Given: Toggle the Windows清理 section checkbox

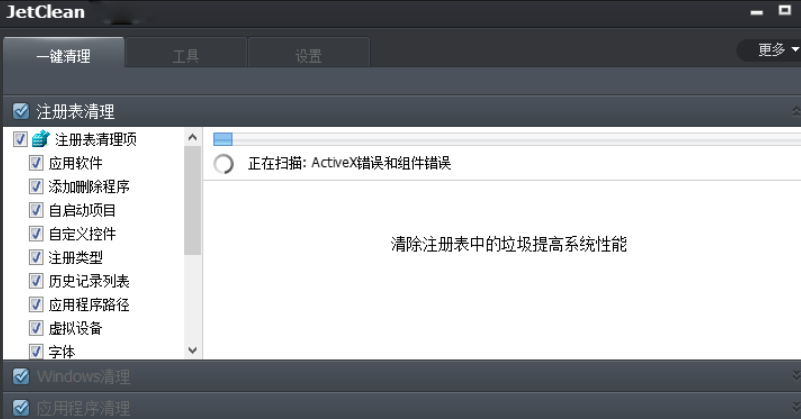Looking at the screenshot, I should pyautogui.click(x=21, y=376).
